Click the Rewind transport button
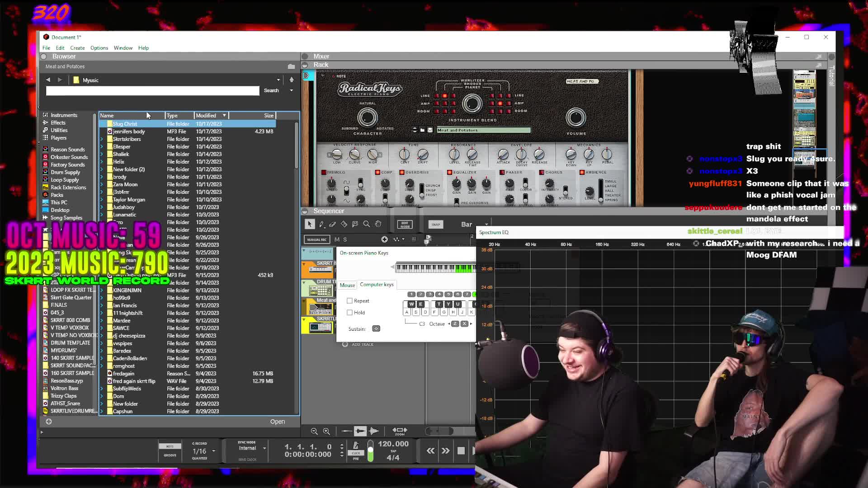 point(431,450)
